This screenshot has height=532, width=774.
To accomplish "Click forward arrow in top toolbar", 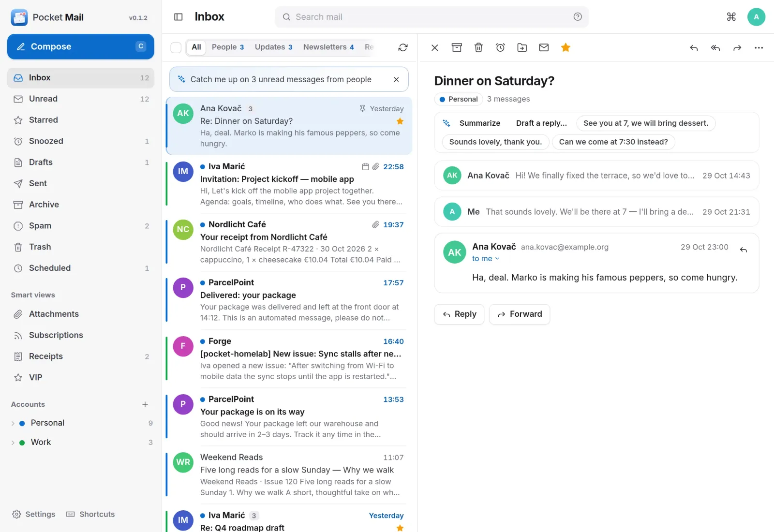I will tap(737, 47).
